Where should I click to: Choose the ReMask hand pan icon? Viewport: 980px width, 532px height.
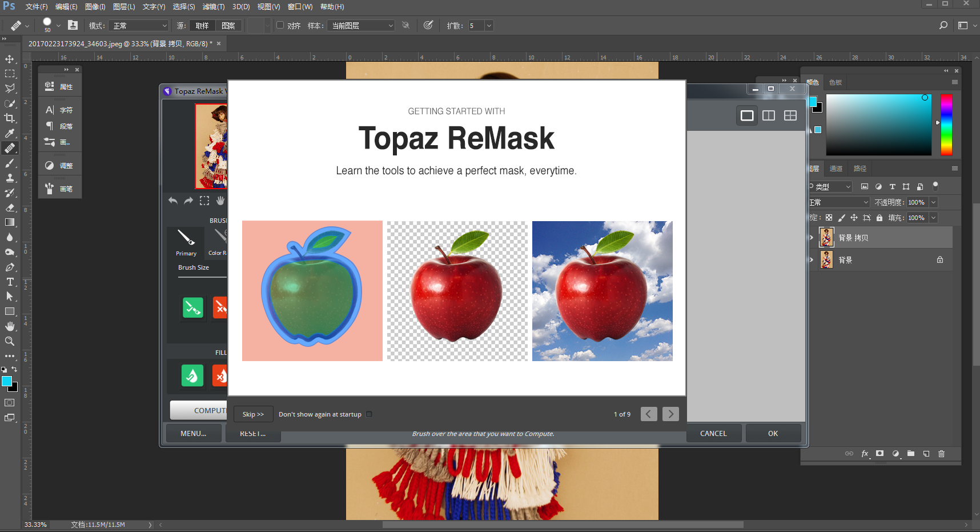[220, 201]
